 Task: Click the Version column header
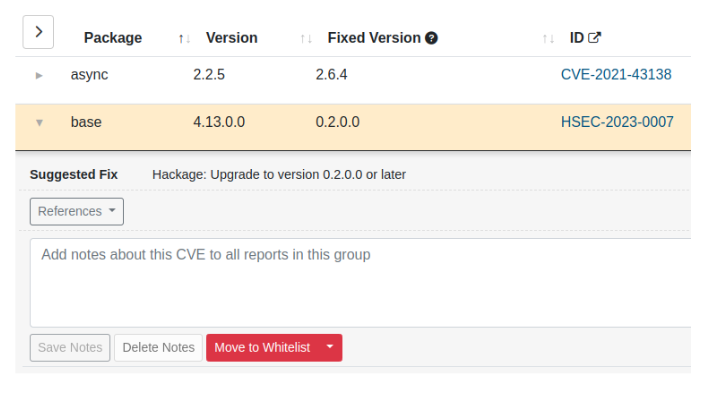click(232, 38)
